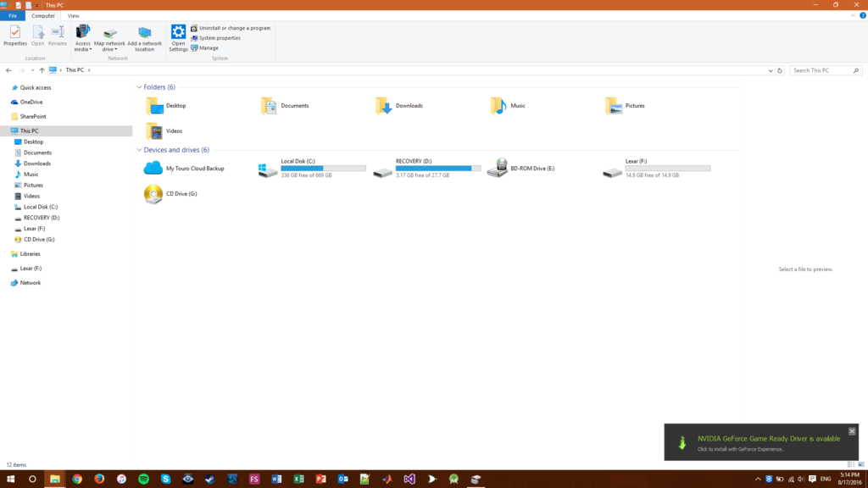Image resolution: width=868 pixels, height=488 pixels.
Task: Click the Map network drive icon
Action: (109, 34)
